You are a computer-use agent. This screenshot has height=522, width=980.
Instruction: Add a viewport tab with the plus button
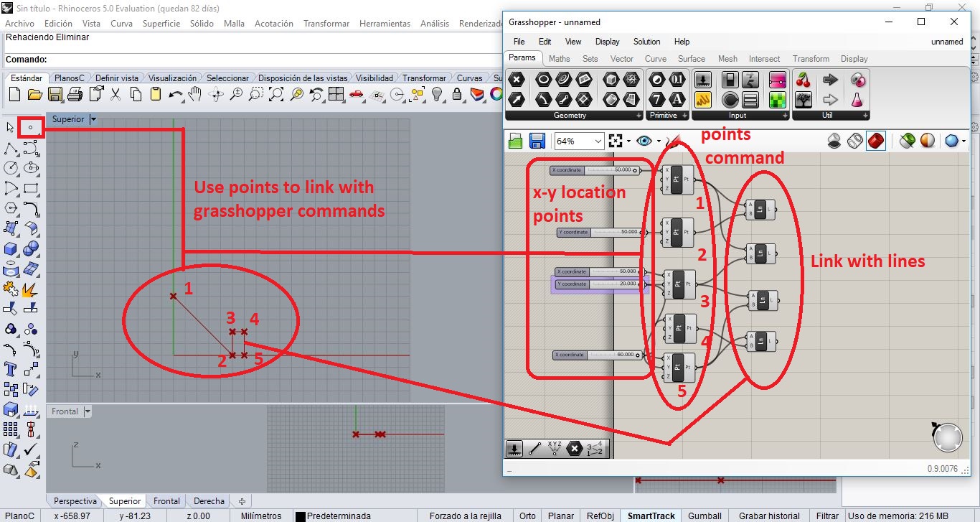click(x=242, y=501)
